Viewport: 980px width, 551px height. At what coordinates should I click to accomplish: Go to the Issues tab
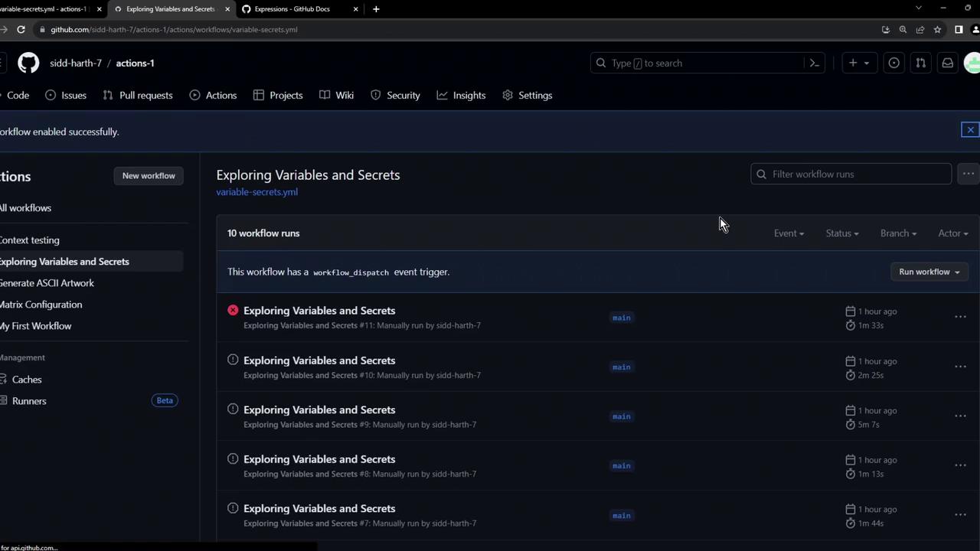(x=66, y=95)
